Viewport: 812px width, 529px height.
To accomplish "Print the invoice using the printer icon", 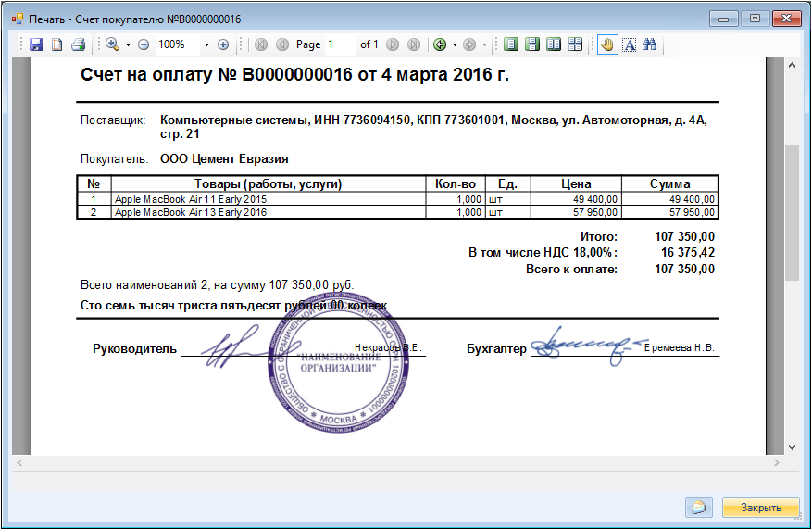I will coord(78,44).
